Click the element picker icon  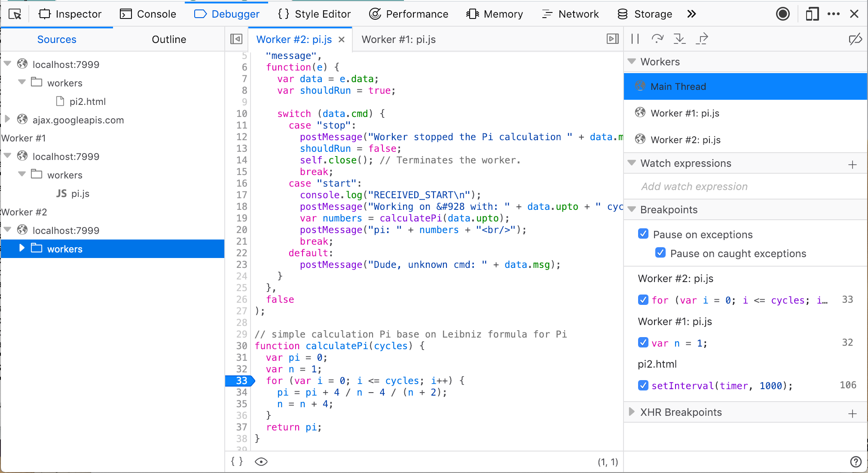15,14
